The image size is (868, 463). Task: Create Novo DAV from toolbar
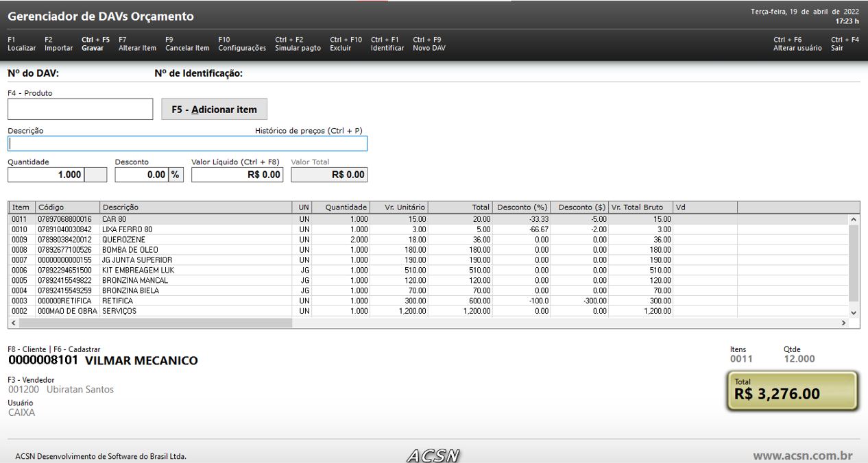pyautogui.click(x=429, y=44)
